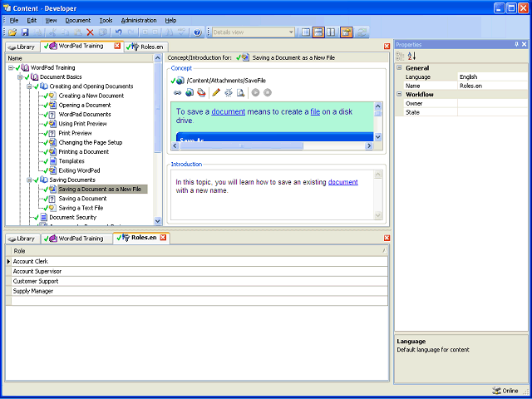The height and width of the screenshot is (399, 532).
Task: Open the Tools menu
Action: [106, 20]
